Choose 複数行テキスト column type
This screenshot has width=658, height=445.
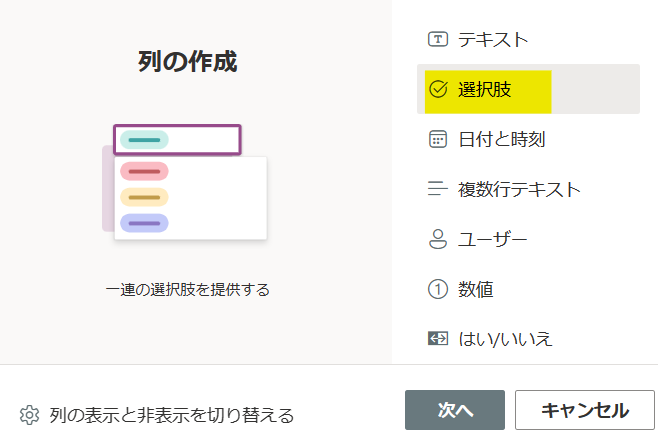pos(518,189)
